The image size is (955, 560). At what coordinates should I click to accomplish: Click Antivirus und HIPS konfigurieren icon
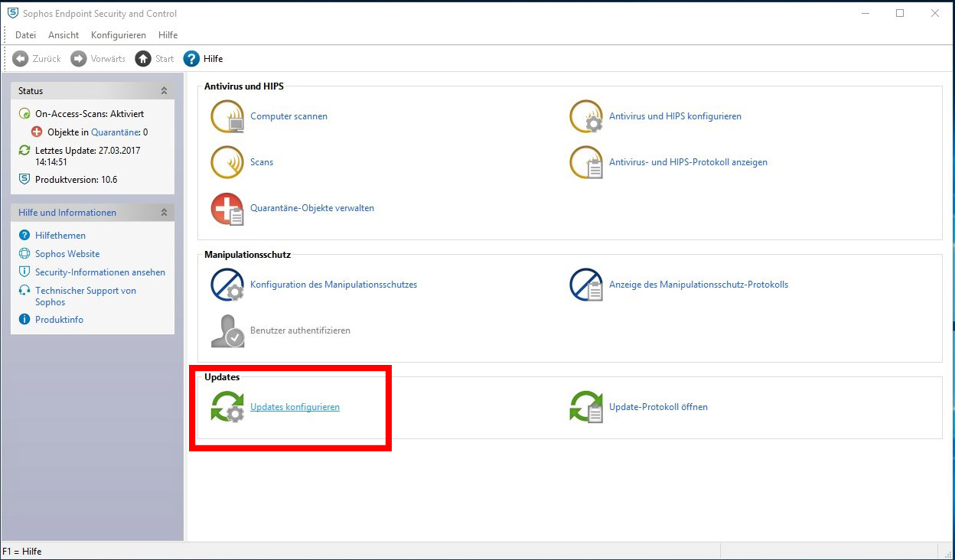(x=586, y=116)
